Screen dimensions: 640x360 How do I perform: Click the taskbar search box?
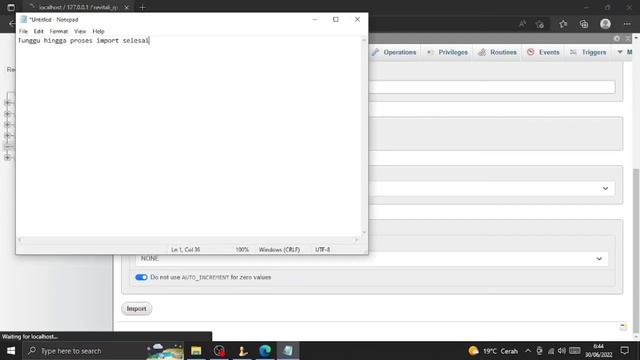coord(104,351)
